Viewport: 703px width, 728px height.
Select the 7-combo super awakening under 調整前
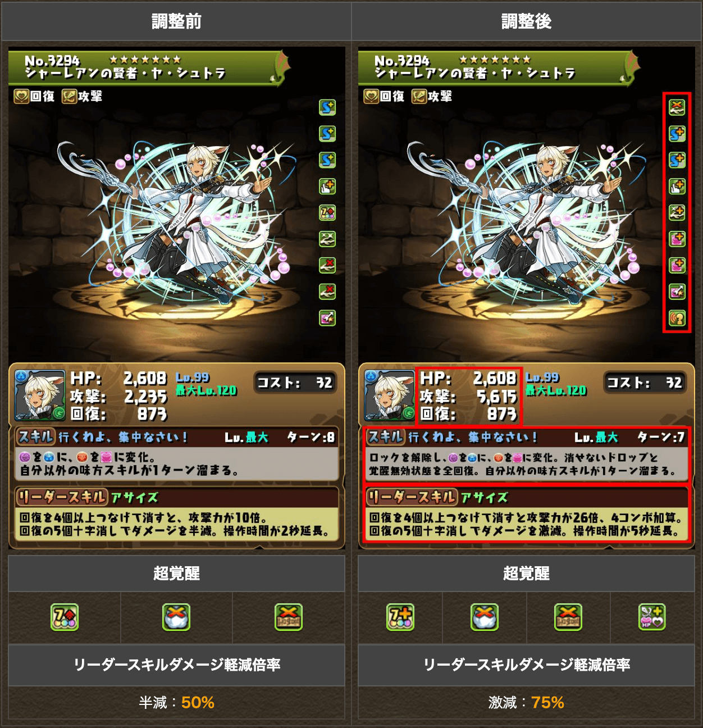65,617
